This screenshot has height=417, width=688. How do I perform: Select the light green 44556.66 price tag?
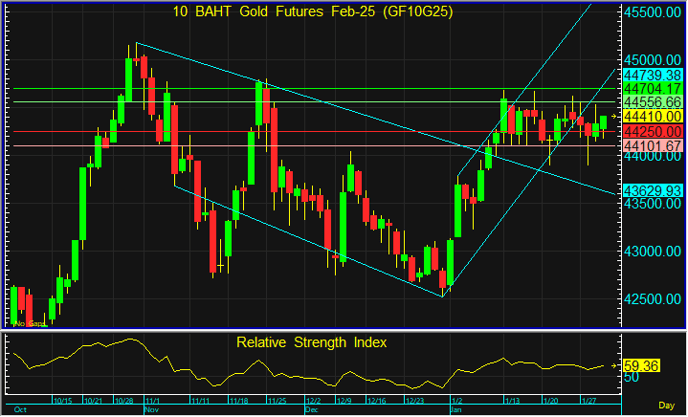pyautogui.click(x=652, y=102)
